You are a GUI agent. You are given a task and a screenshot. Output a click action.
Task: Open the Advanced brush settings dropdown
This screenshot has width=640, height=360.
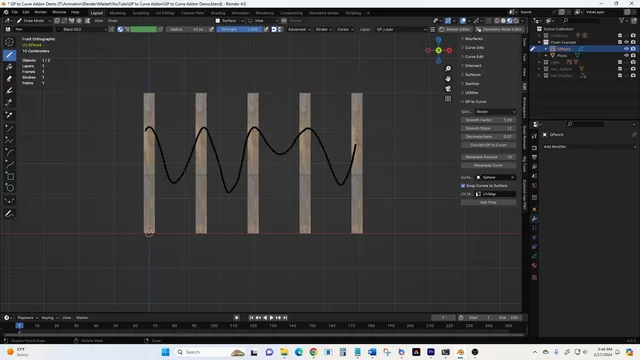pyautogui.click(x=299, y=29)
